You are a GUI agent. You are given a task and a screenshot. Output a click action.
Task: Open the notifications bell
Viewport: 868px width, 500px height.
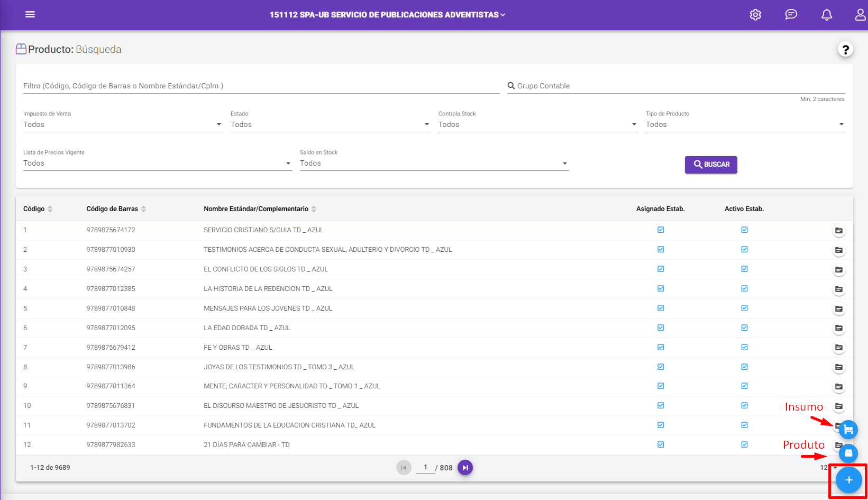click(x=826, y=15)
